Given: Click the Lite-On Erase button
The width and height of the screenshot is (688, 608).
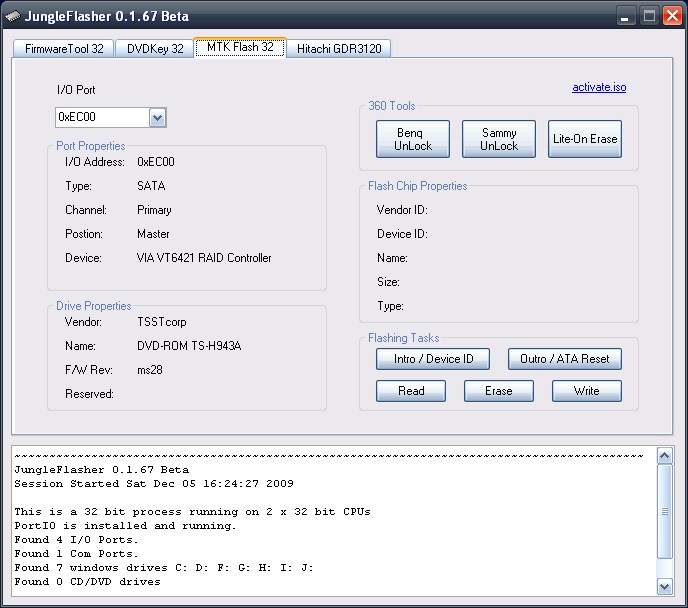Looking at the screenshot, I should (584, 139).
